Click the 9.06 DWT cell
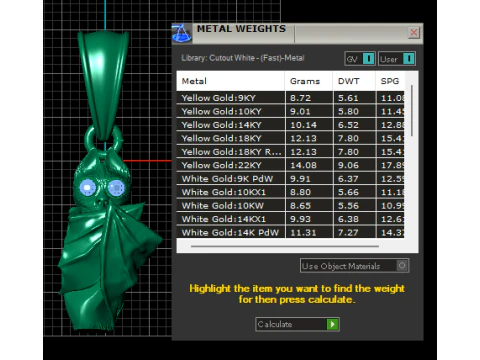This screenshot has height=360, width=480. point(354,165)
